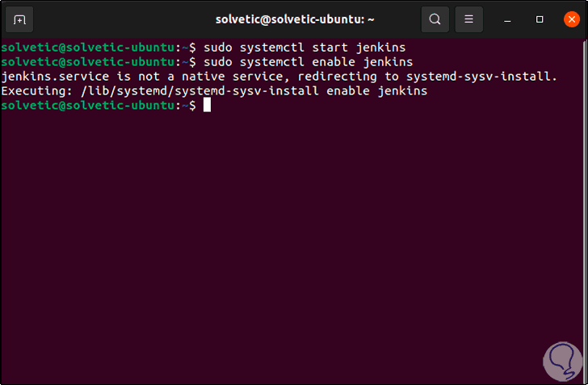
Task: Minimize the terminal window
Action: [506, 19]
